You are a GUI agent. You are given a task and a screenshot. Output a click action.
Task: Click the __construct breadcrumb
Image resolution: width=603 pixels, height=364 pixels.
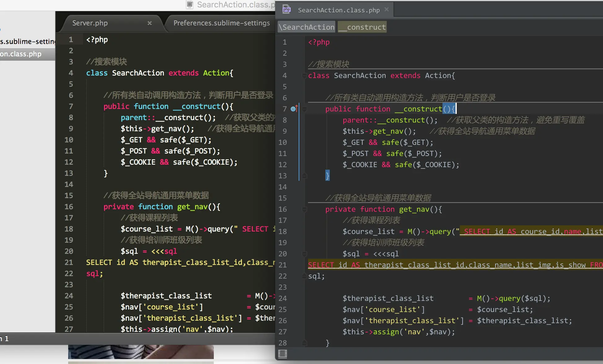coord(362,27)
